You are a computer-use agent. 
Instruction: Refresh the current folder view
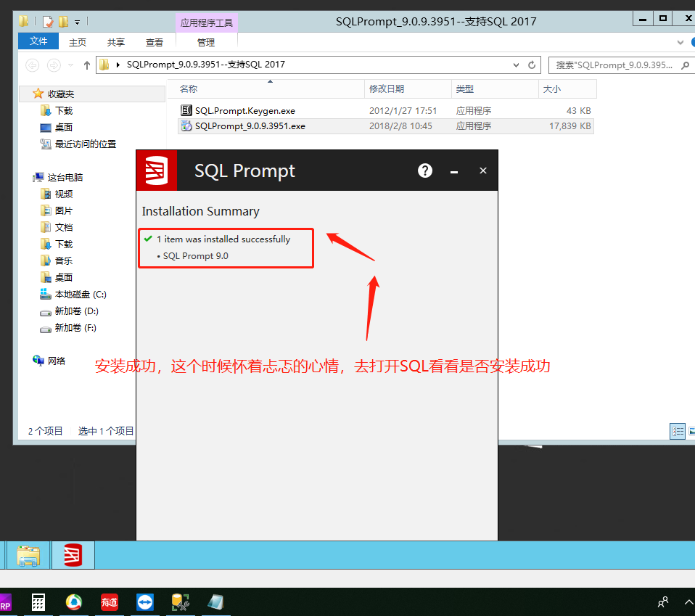(532, 65)
